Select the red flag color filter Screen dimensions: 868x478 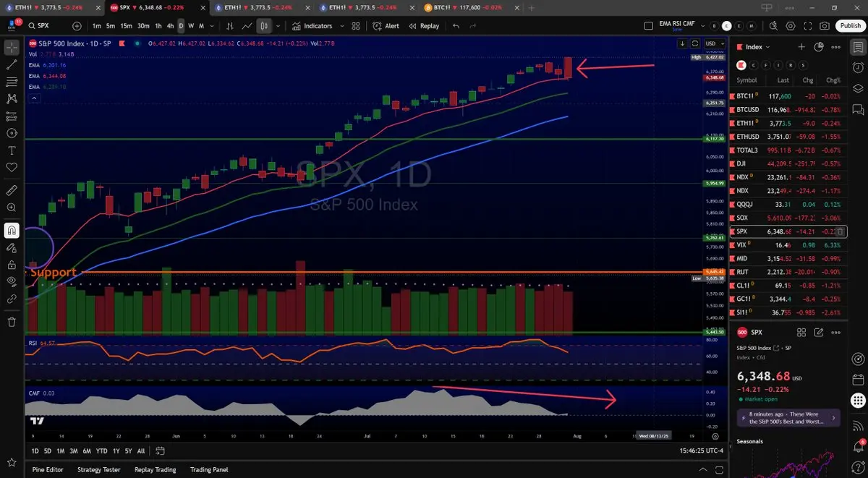(741, 64)
